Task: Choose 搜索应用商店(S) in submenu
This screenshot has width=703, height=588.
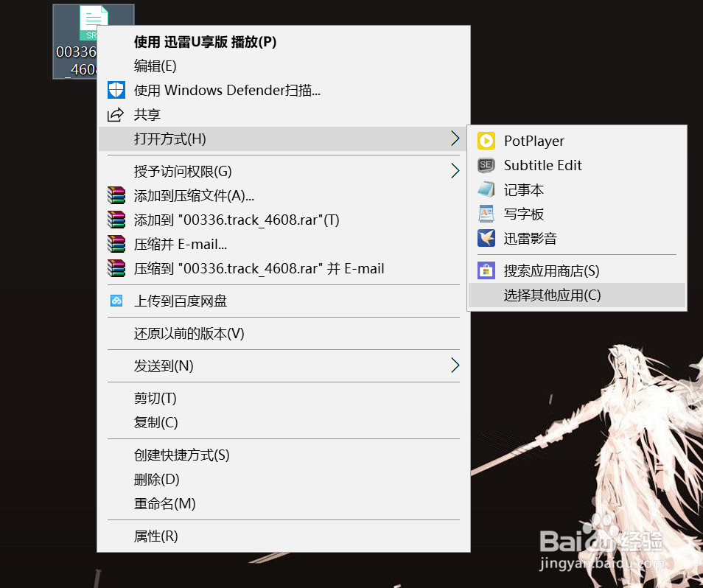Action: (x=577, y=270)
